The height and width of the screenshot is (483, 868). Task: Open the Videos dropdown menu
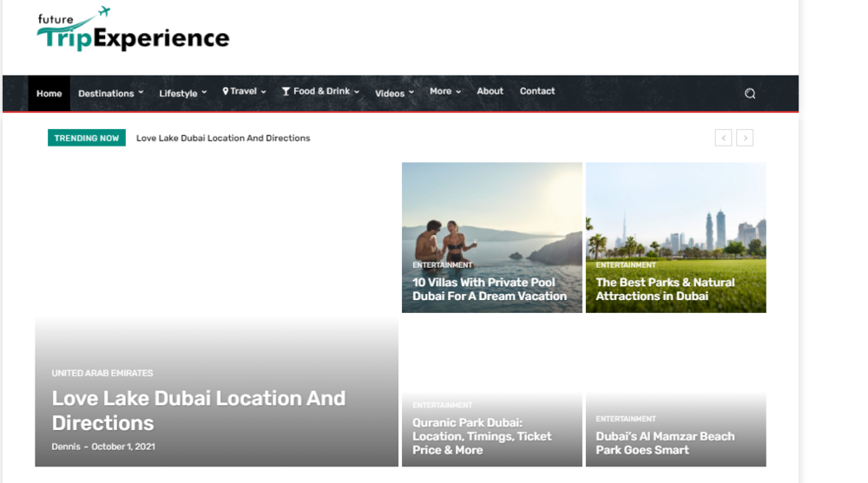click(x=394, y=94)
